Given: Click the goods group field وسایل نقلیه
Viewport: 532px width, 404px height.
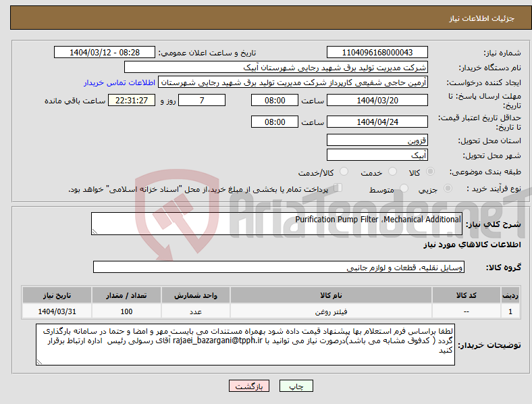Looking at the screenshot, I should point(279,267).
